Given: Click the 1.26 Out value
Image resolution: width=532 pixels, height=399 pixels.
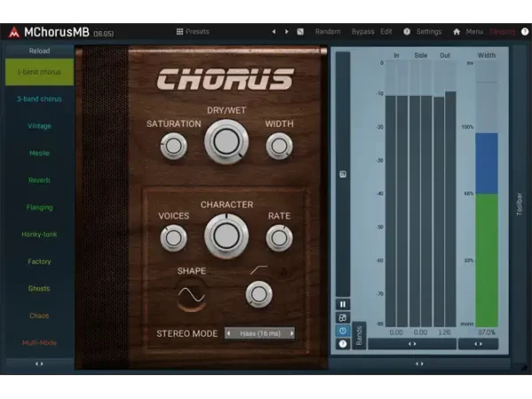Looking at the screenshot, I should [x=444, y=332].
